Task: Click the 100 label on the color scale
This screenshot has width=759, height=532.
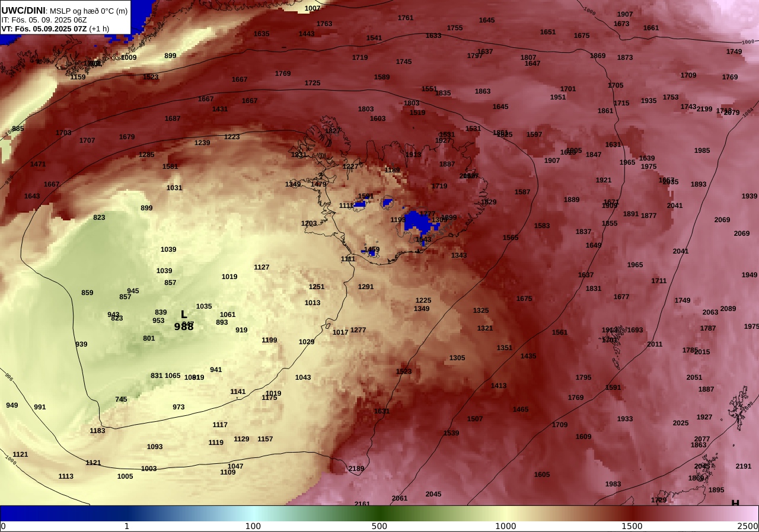Action: tap(253, 526)
